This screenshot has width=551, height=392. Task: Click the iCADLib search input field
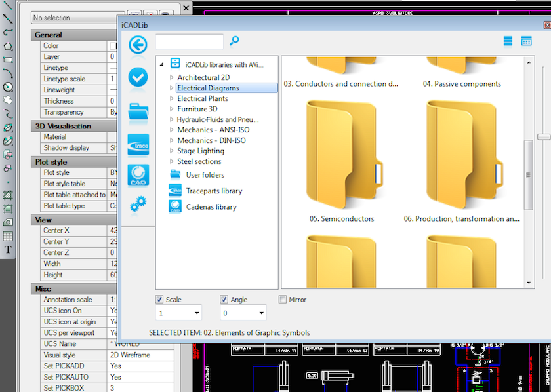pyautogui.click(x=190, y=42)
